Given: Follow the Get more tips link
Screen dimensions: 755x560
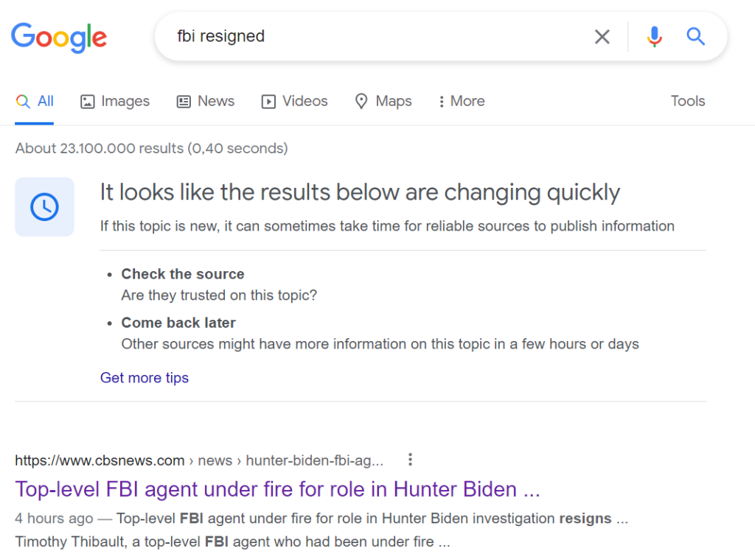Looking at the screenshot, I should click(x=145, y=378).
